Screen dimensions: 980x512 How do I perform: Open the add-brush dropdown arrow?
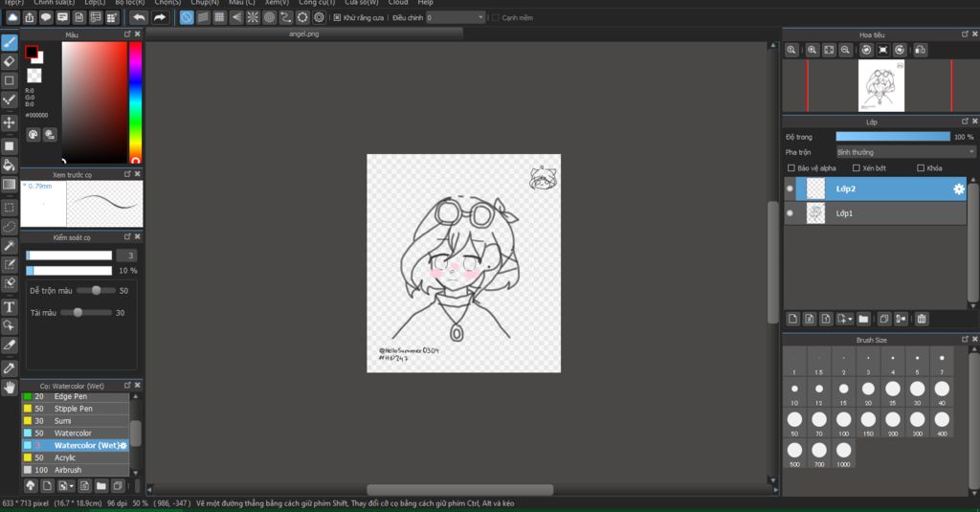click(x=71, y=486)
